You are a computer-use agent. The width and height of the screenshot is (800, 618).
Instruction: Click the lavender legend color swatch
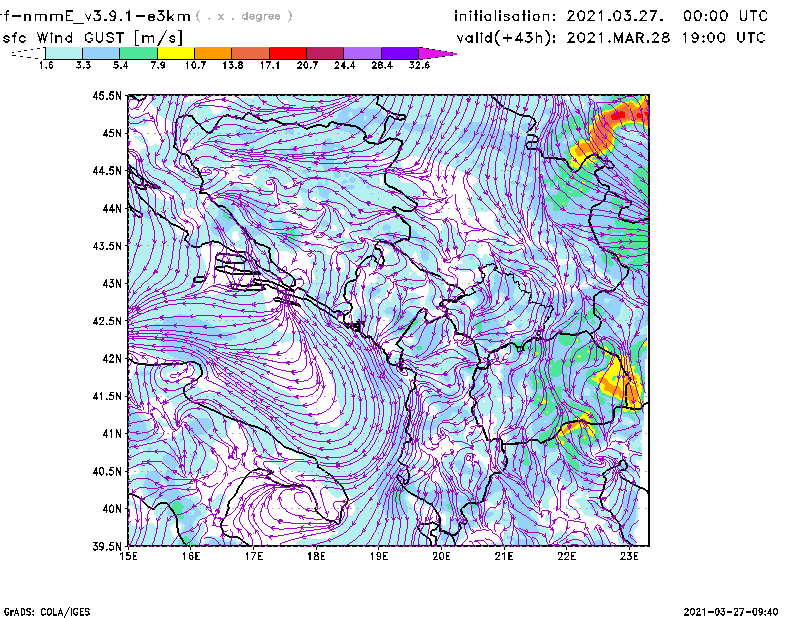click(363, 53)
